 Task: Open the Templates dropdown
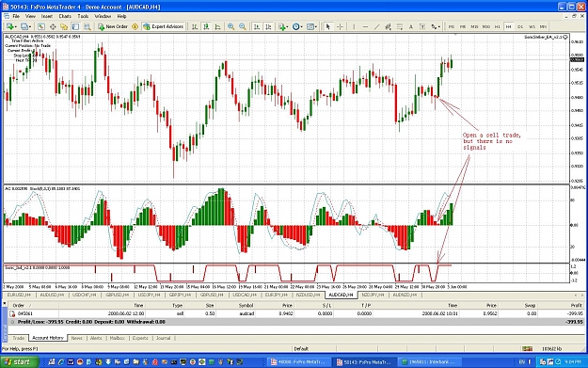(x=311, y=26)
